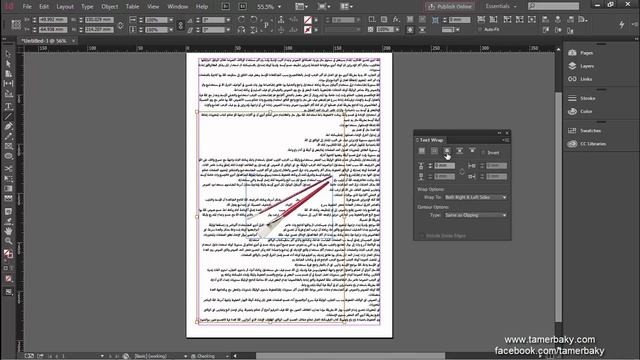The width and height of the screenshot is (640, 360).
Task: Click the top offset field in Text Wrap
Action: point(444,166)
